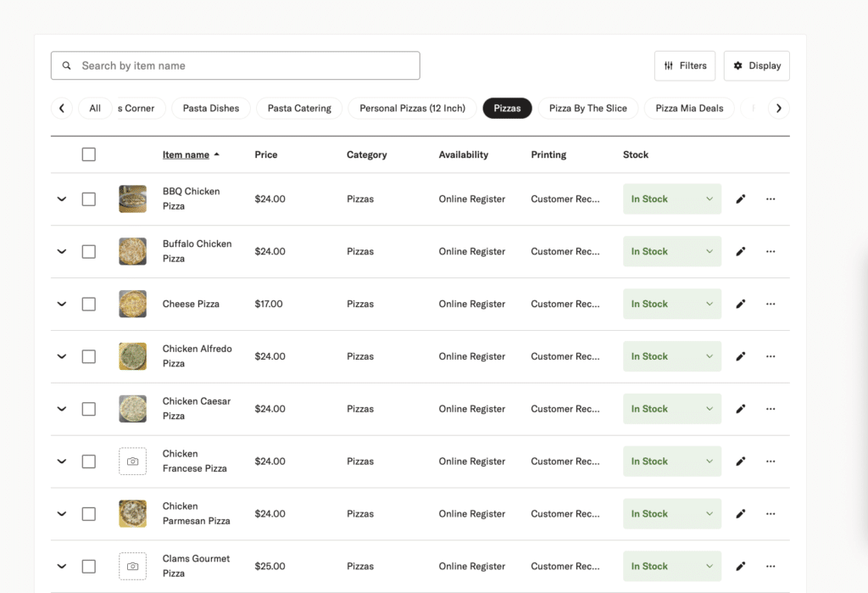Click the edit pencil for Cheese Pizza
The image size is (868, 593).
[x=740, y=304]
